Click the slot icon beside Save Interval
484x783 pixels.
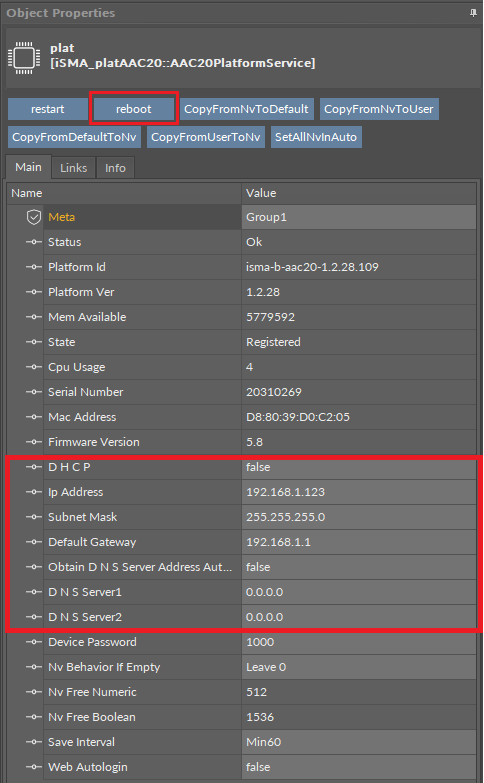click(x=33, y=742)
